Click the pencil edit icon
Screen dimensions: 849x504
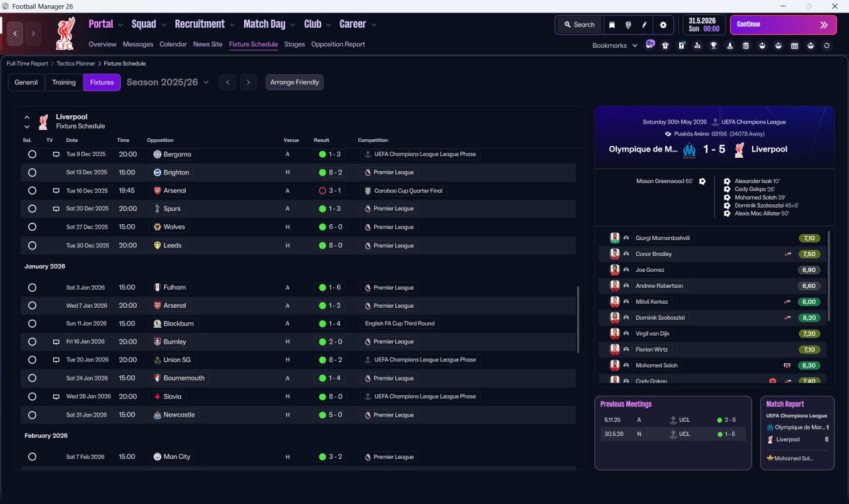[644, 25]
